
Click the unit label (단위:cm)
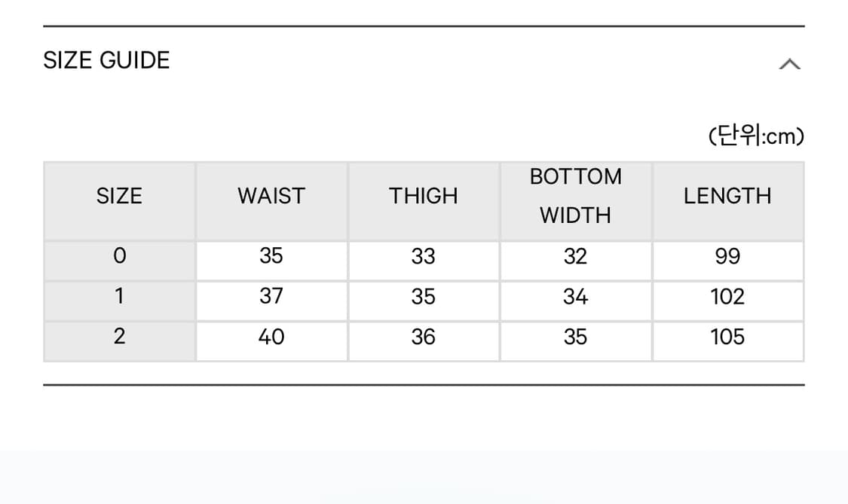756,136
